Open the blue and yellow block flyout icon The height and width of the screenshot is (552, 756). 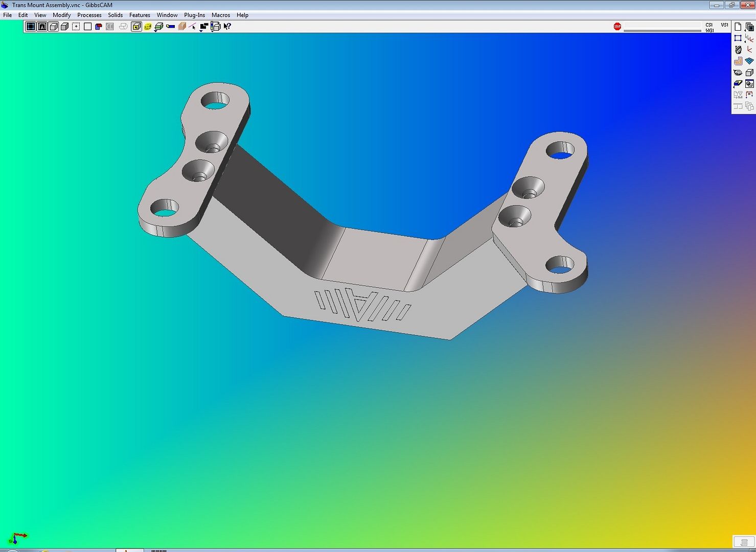coord(738,84)
